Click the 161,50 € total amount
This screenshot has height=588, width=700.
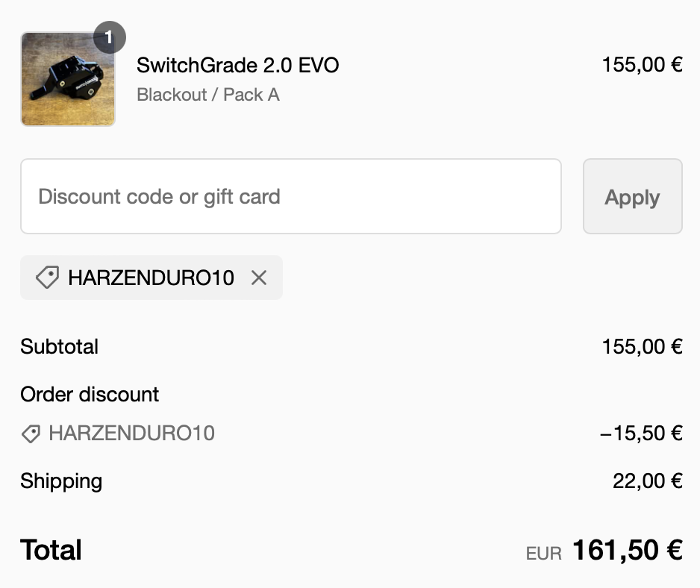pyautogui.click(x=627, y=551)
